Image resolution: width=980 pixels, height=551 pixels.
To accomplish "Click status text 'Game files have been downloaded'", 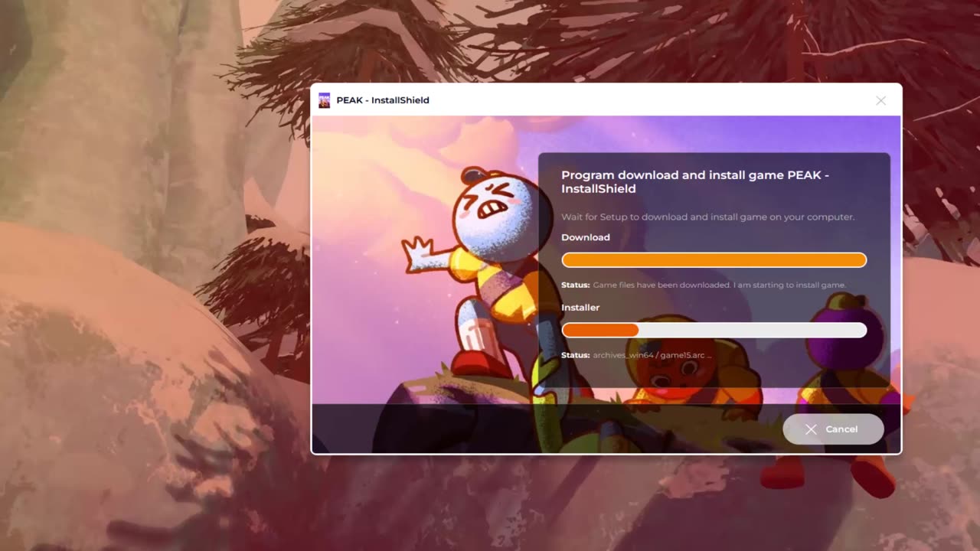I will [x=719, y=285].
